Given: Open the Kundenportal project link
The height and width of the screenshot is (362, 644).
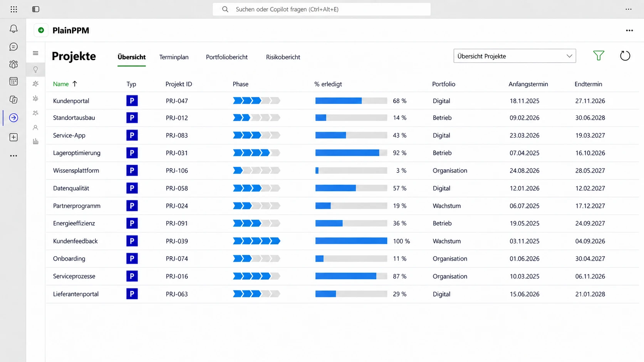Looking at the screenshot, I should pyautogui.click(x=71, y=101).
